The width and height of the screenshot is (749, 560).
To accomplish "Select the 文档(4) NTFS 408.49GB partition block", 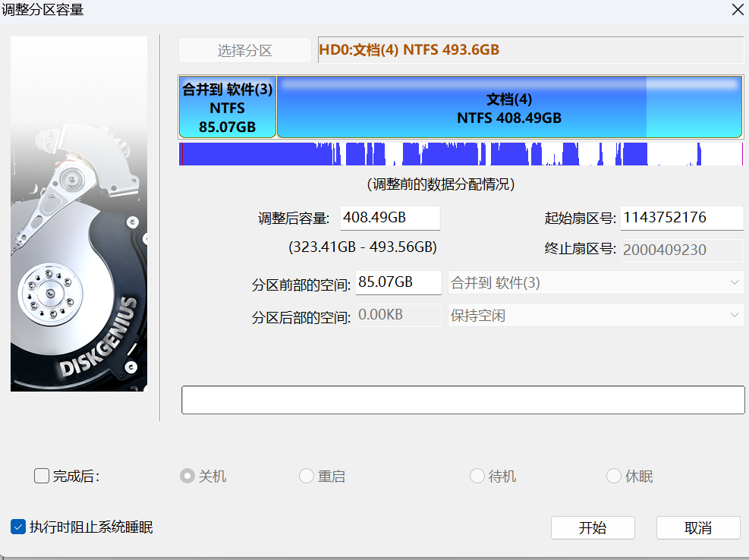I will [509, 107].
